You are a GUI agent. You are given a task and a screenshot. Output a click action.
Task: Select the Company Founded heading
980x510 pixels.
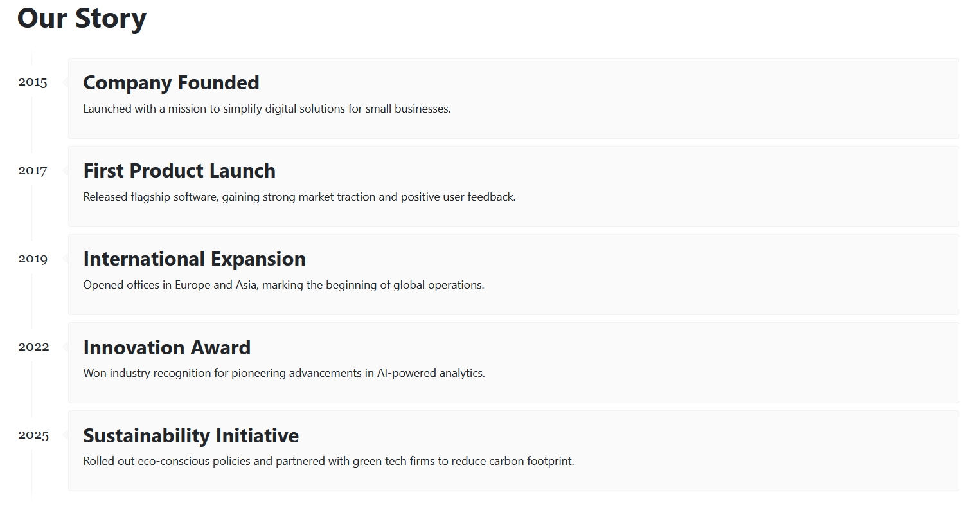click(x=171, y=82)
